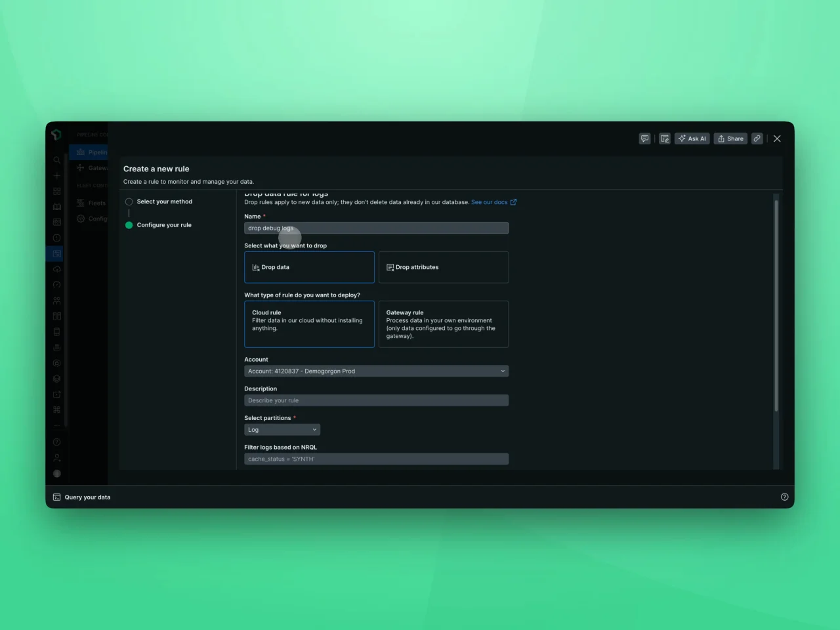This screenshot has height=630, width=840.
Task: Click the Select your method step circle
Action: point(129,201)
